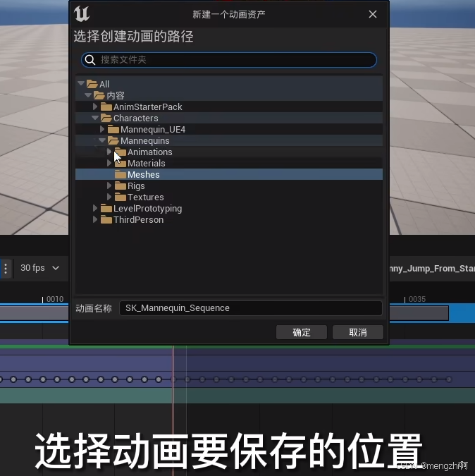Viewport: 475px width, 476px height.
Task: Click the LevelPrototyping folder icon
Action: [x=106, y=208]
